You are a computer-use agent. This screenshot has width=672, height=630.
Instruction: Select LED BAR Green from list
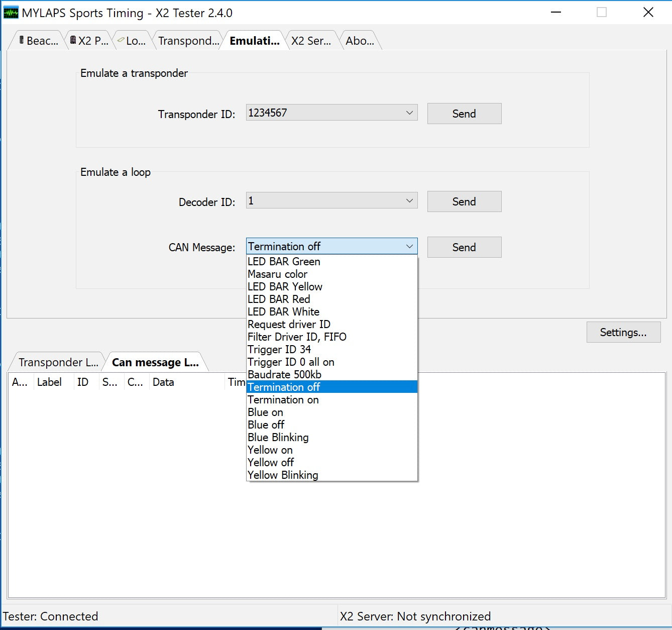pos(284,261)
